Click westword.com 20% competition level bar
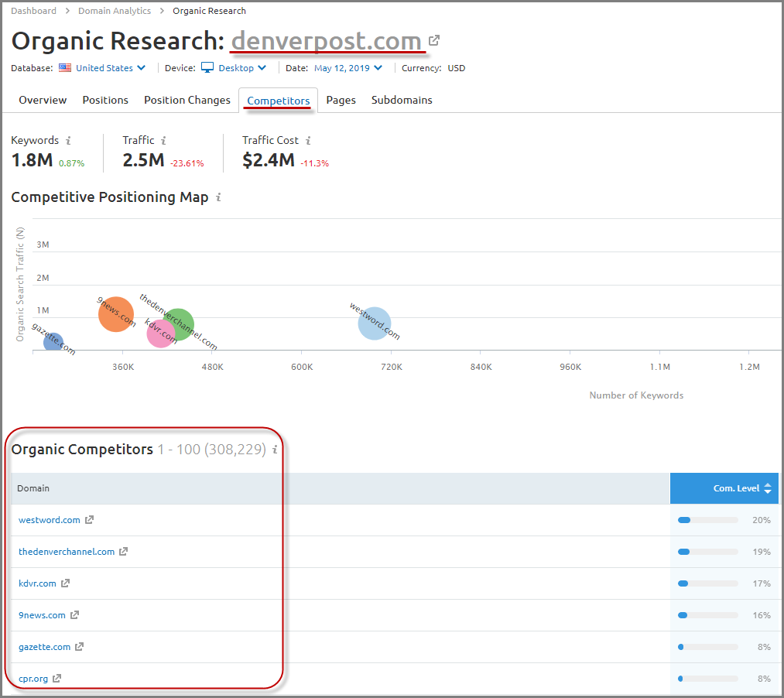This screenshot has height=698, width=784. [708, 520]
